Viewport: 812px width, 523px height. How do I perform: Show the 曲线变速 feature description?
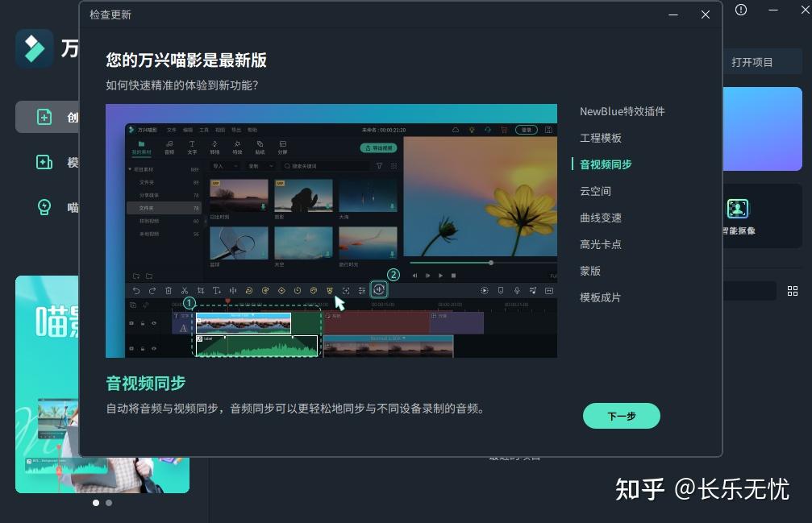point(600,218)
